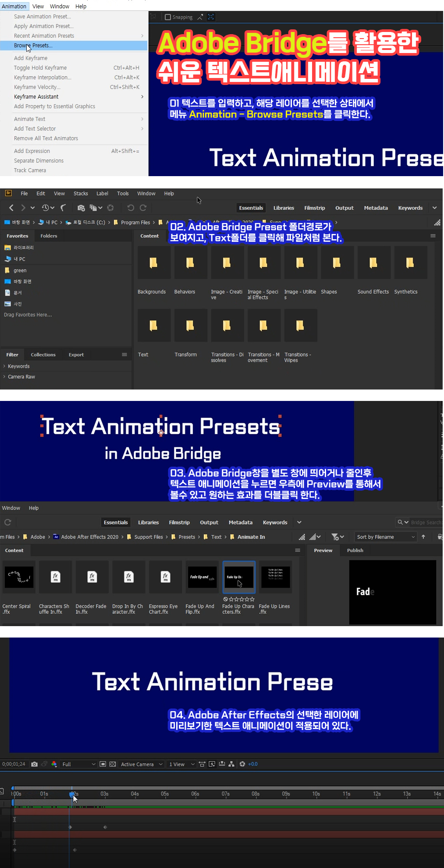Click the Reset Exposure aperture icon

pos(242,764)
